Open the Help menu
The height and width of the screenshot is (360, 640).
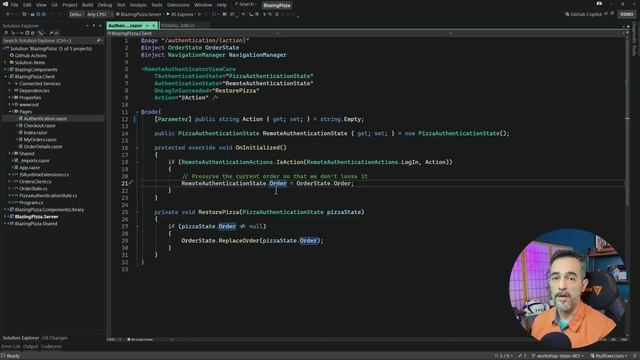222,5
